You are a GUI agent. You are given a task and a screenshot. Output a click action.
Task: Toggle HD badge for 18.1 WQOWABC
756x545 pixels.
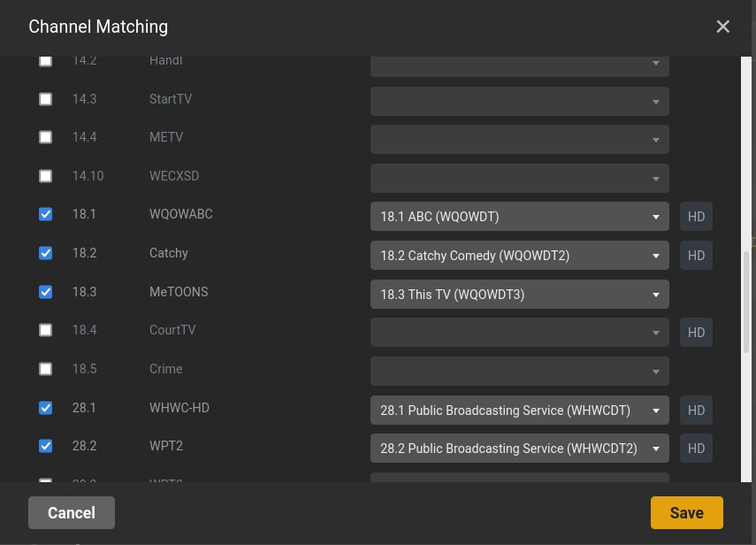[696, 217]
